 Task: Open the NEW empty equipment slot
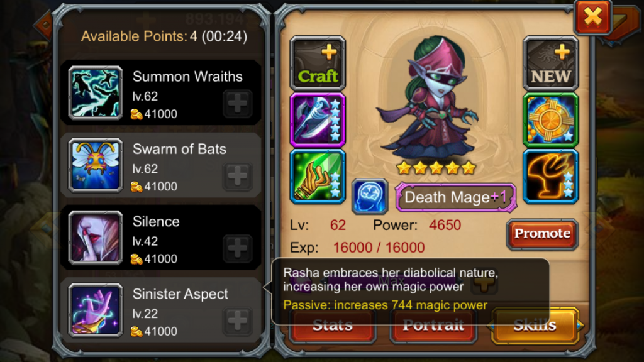(550, 63)
